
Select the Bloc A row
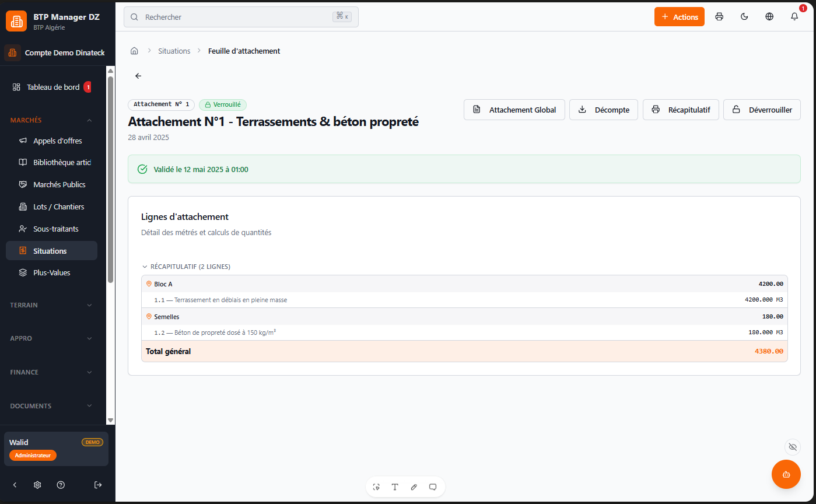[x=464, y=283]
